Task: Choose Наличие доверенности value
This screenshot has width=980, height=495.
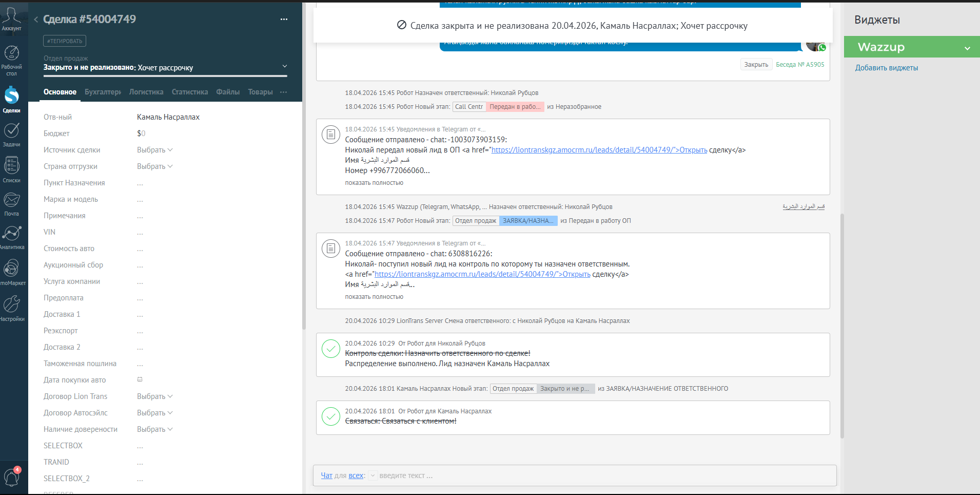Action: tap(154, 429)
